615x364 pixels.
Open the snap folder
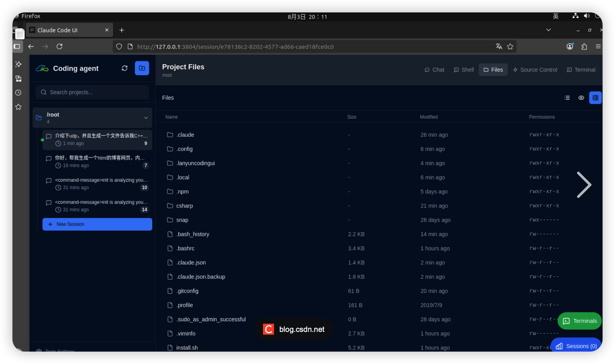pyautogui.click(x=182, y=220)
